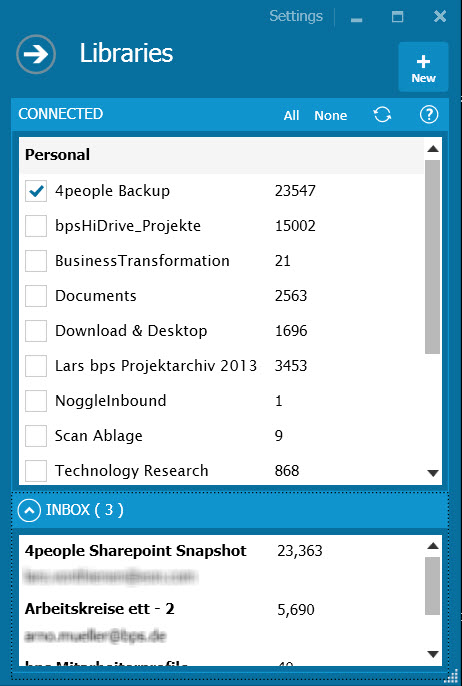
Task: Click the CONNECTED section label
Action: pyautogui.click(x=61, y=114)
